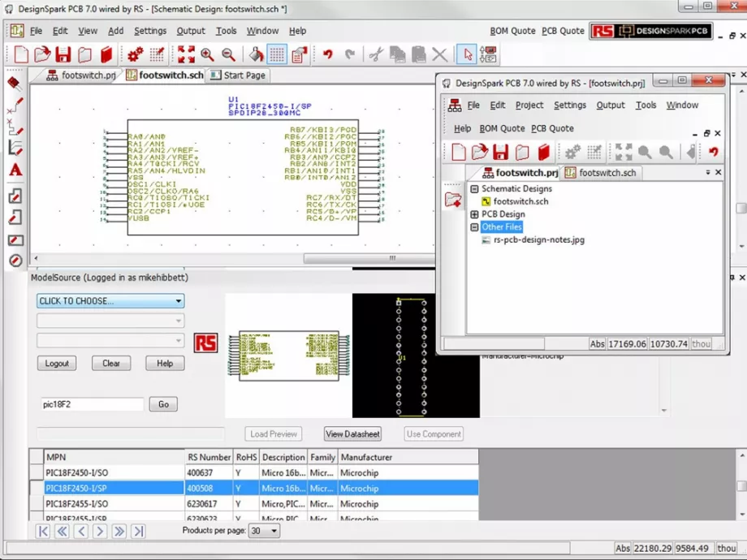Click the red Undo arrow in footswitch.prj window
747x560 pixels.
coord(713,153)
